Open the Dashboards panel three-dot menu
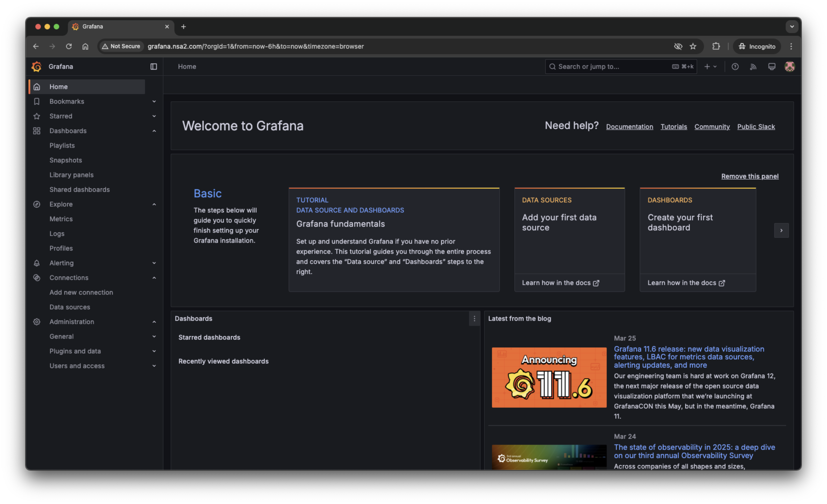827x504 pixels. click(x=474, y=319)
